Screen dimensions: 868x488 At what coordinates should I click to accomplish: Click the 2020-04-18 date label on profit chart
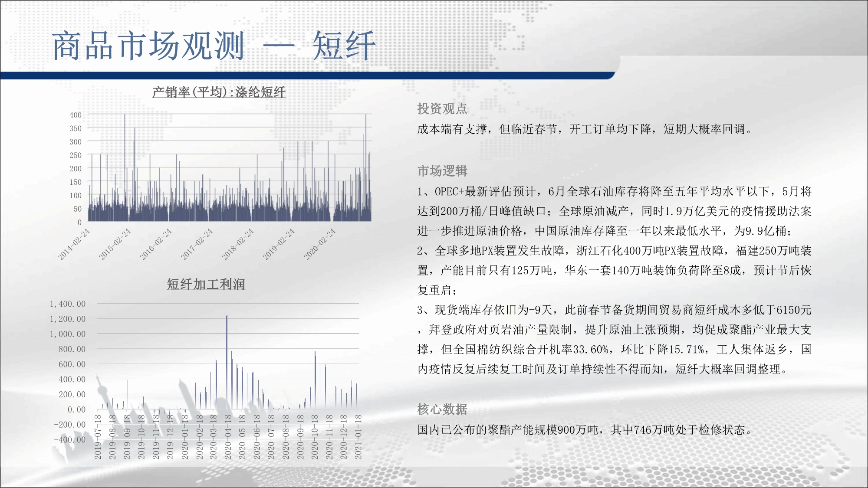pos(228,437)
